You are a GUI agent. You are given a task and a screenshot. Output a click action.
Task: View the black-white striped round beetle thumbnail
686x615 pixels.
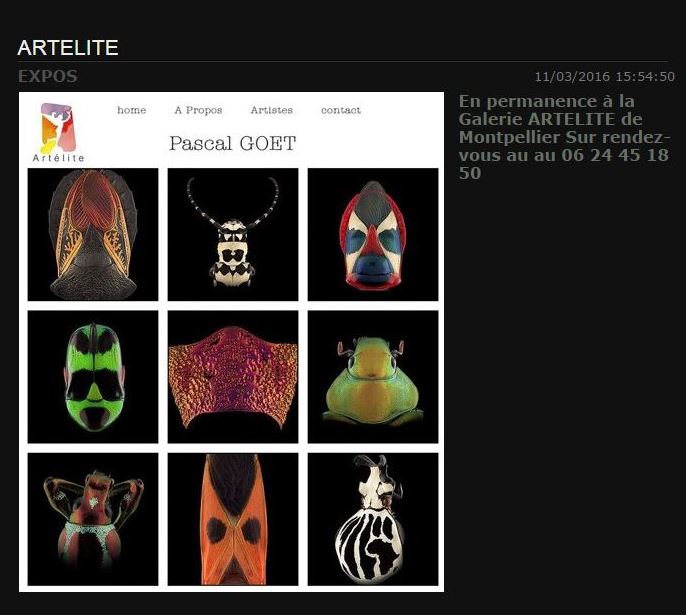tap(373, 519)
